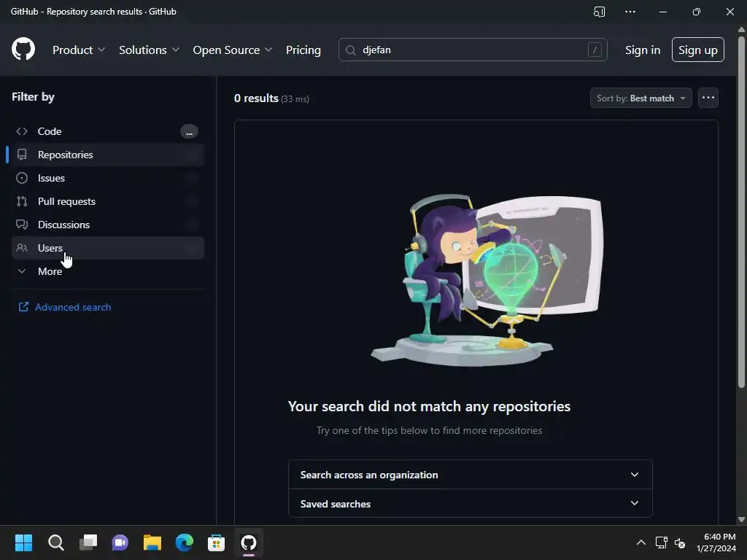Filter results by Issues
Viewport: 747px width, 560px height.
point(108,178)
